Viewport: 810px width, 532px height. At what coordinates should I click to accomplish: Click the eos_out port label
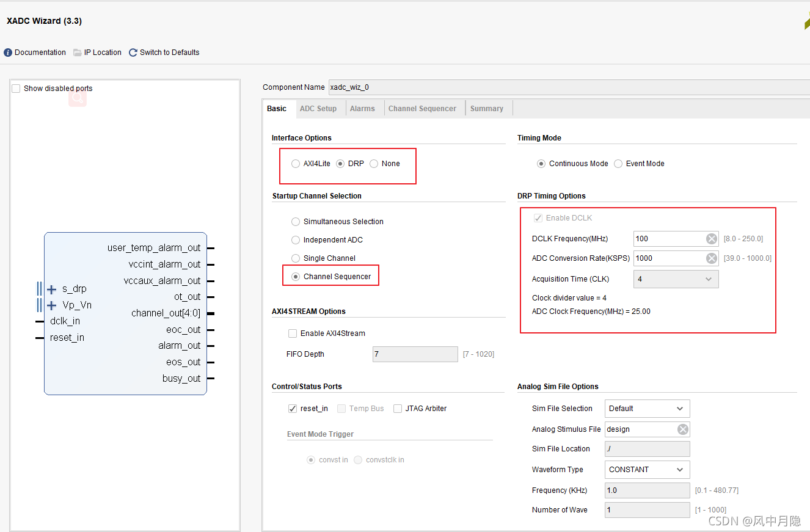183,362
